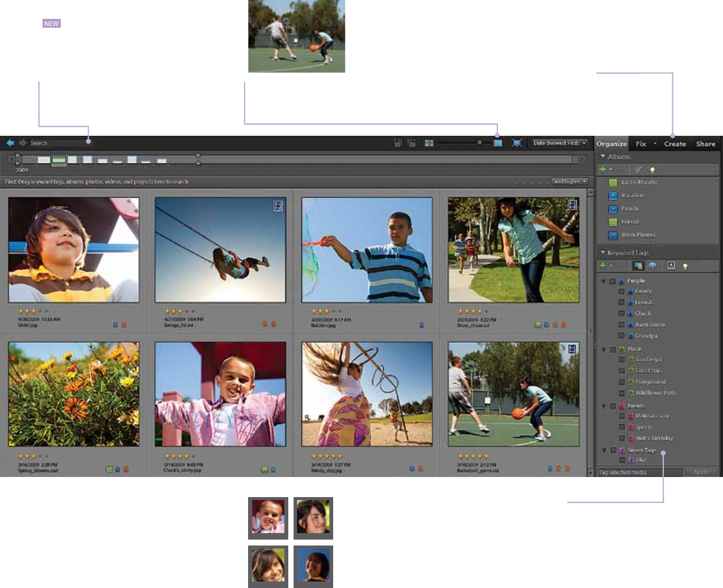Switch to the Share tab
The image size is (723, 588).
(705, 144)
